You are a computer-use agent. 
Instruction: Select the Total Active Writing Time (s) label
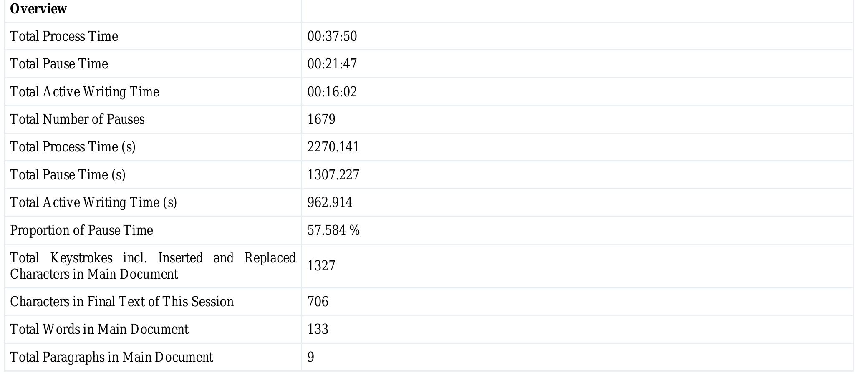93,202
